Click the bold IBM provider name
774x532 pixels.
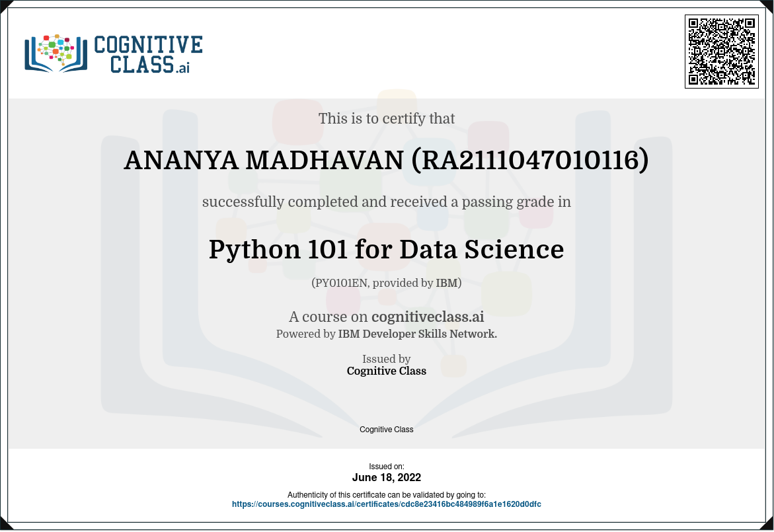coord(447,284)
